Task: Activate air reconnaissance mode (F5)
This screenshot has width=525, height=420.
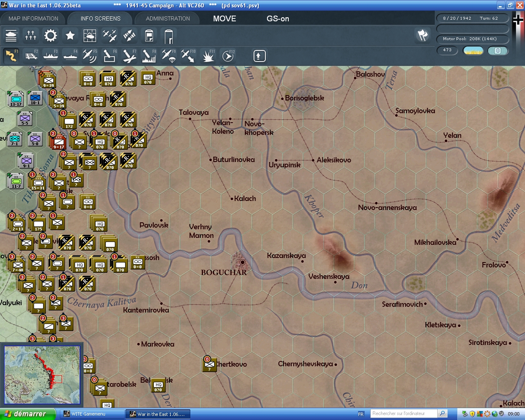Action: point(90,55)
